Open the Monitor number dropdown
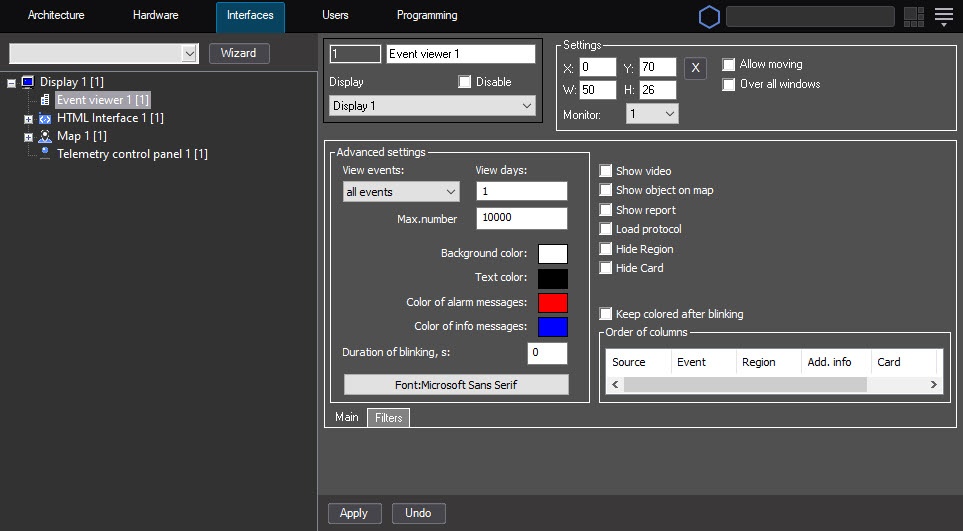The height and width of the screenshot is (531, 963). (652, 115)
